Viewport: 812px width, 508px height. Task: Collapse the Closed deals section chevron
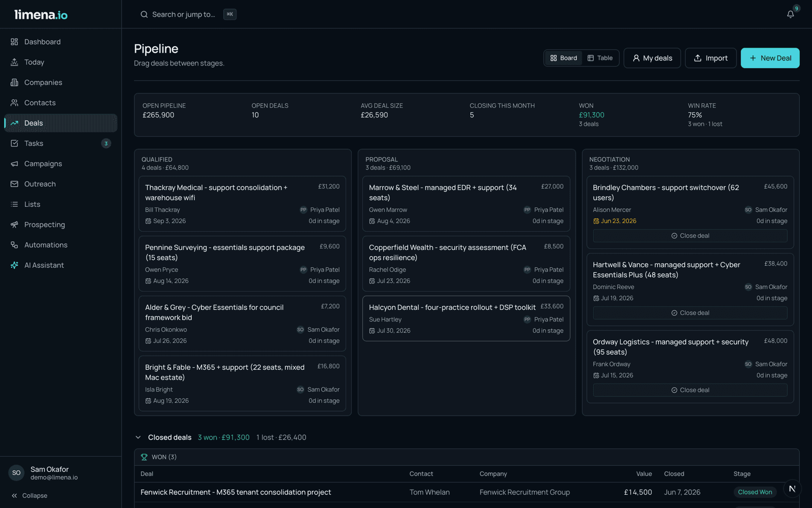[138, 437]
